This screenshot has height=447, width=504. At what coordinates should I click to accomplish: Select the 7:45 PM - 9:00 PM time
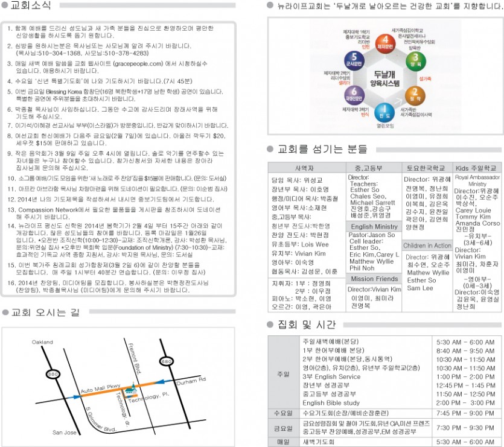click(x=465, y=413)
